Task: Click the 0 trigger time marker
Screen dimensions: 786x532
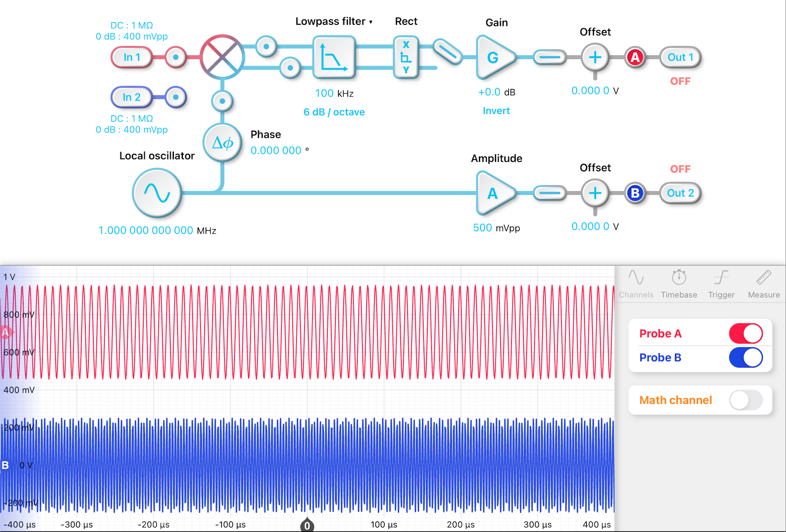Action: pos(307,525)
